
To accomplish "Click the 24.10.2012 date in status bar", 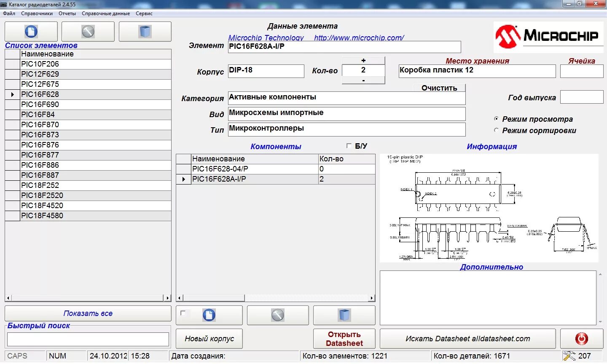I will (108, 356).
